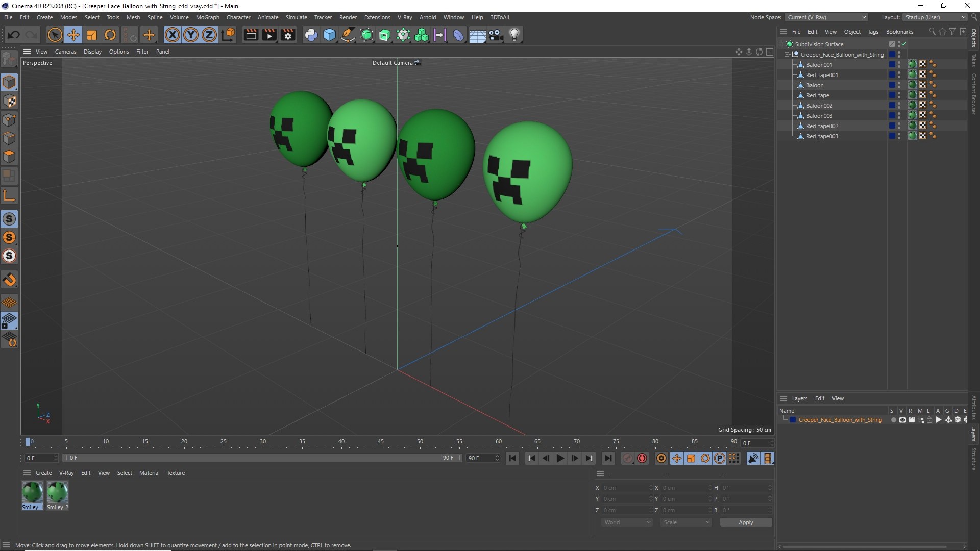Click the timeline preview range bar

click(262, 458)
